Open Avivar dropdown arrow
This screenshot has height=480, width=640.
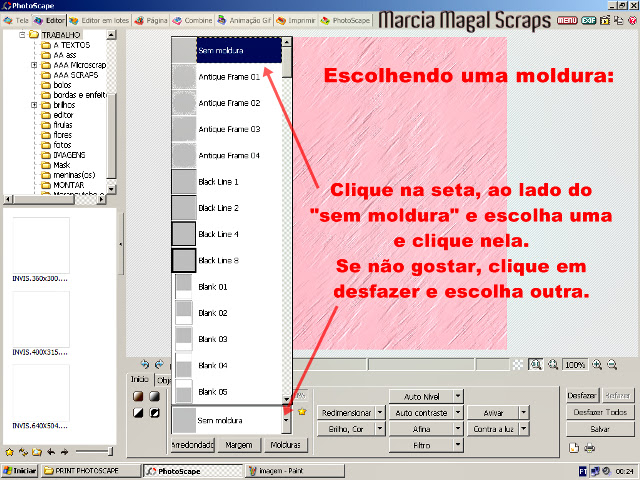click(524, 412)
